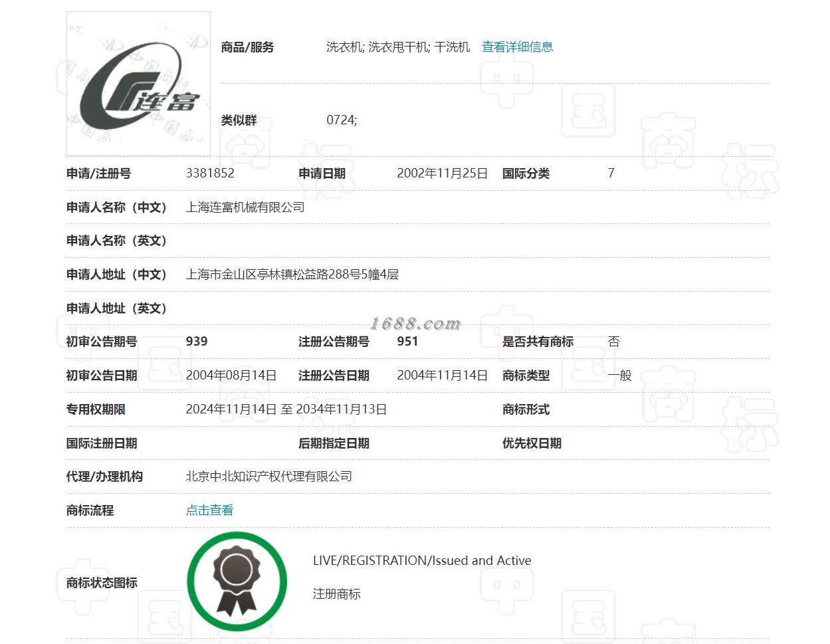Select the international class value 7
830x644 pixels.
[x=611, y=173]
